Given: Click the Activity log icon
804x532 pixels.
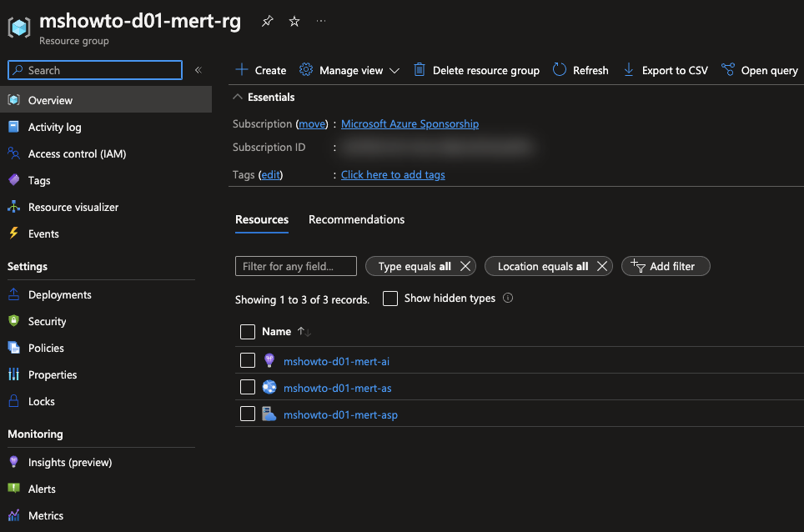Looking at the screenshot, I should pyautogui.click(x=14, y=127).
